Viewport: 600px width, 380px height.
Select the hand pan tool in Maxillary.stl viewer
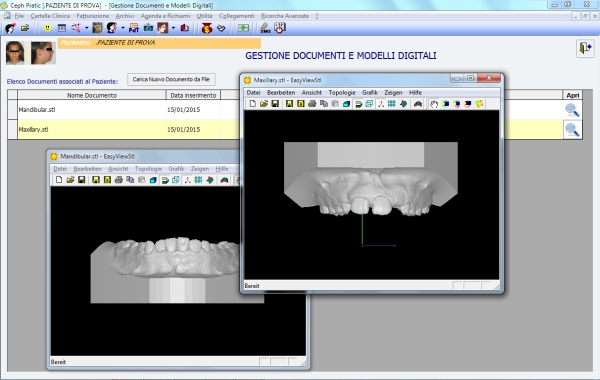[x=434, y=104]
